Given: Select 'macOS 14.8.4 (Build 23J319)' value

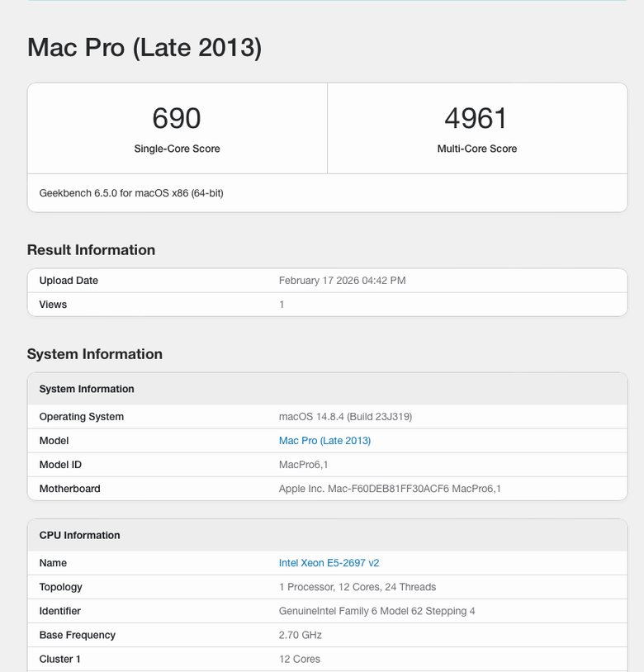Looking at the screenshot, I should coord(345,417).
